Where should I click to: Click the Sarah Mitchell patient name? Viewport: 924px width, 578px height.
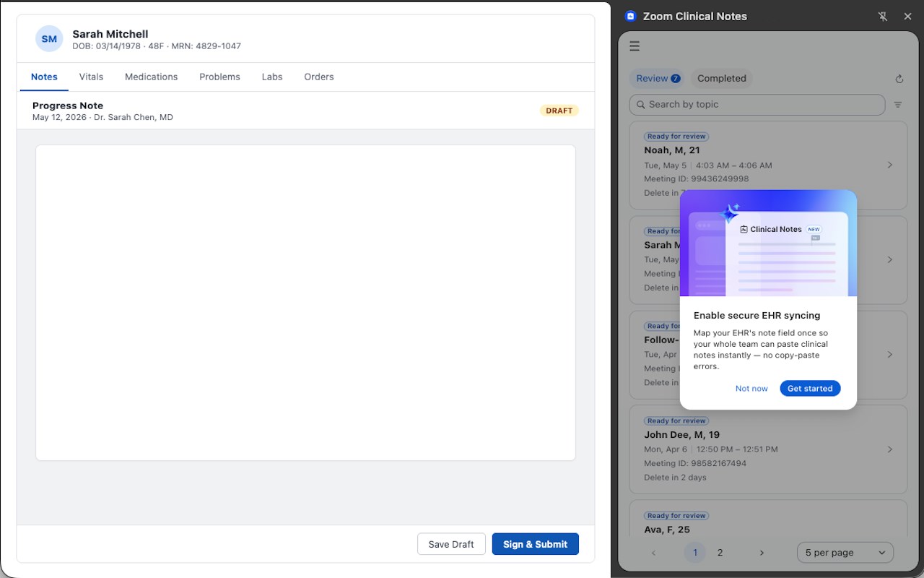(110, 34)
